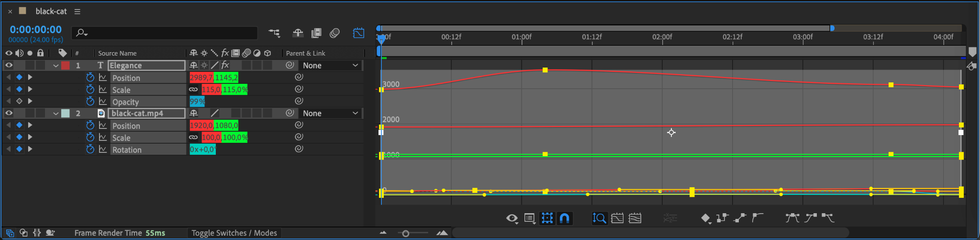Toggle constrain proportions link on Elegance Scale

[x=193, y=90]
